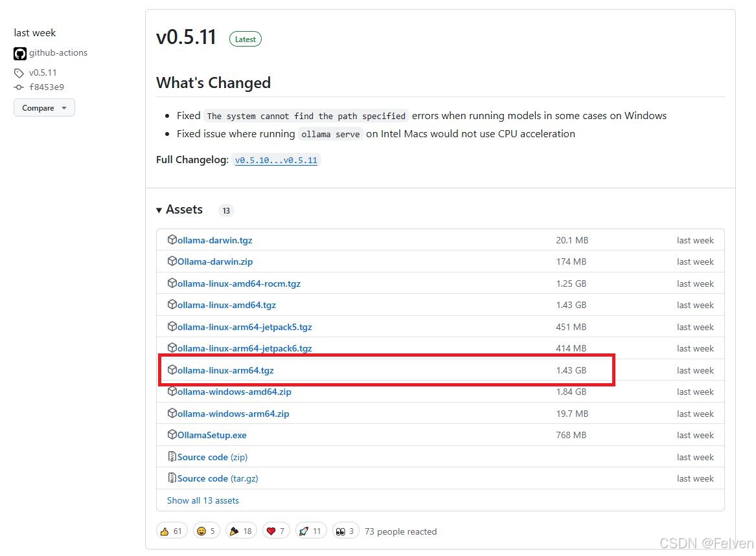Image resolution: width=756 pixels, height=556 pixels.
Task: Click the github-actions avatar icon
Action: click(20, 54)
